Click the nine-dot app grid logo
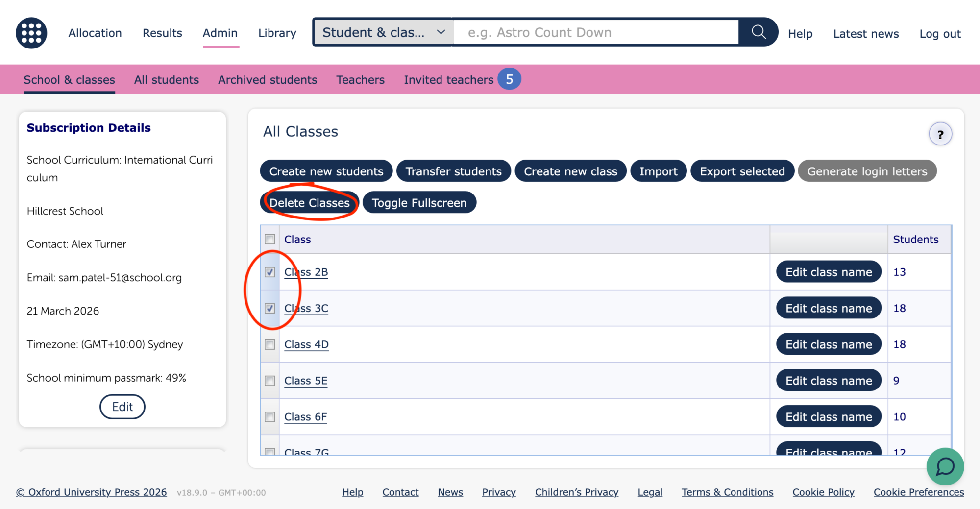The image size is (980, 509). click(31, 33)
